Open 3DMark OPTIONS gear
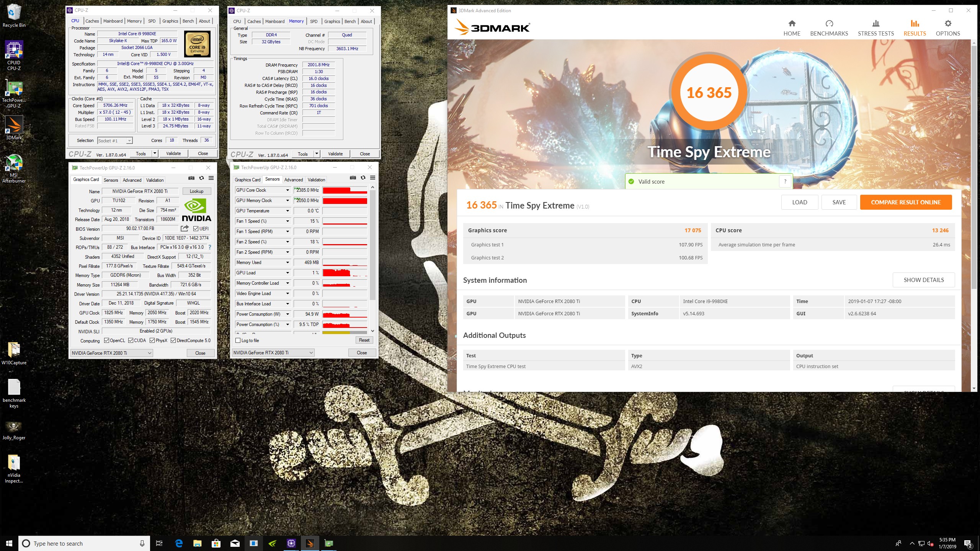This screenshot has height=551, width=980. click(947, 28)
